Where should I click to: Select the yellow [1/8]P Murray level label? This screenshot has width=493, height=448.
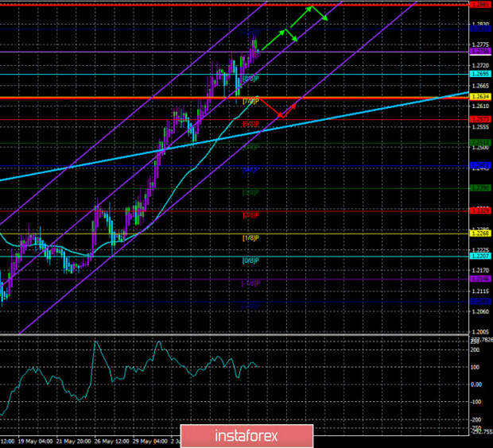[x=250, y=238]
